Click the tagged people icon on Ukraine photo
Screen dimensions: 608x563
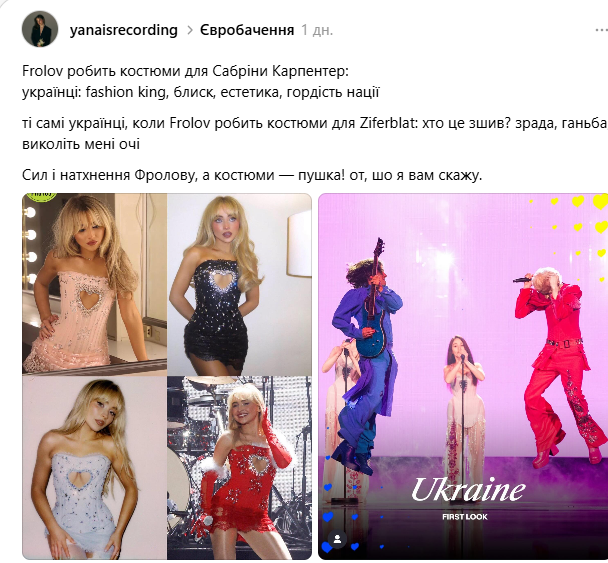pyautogui.click(x=337, y=539)
